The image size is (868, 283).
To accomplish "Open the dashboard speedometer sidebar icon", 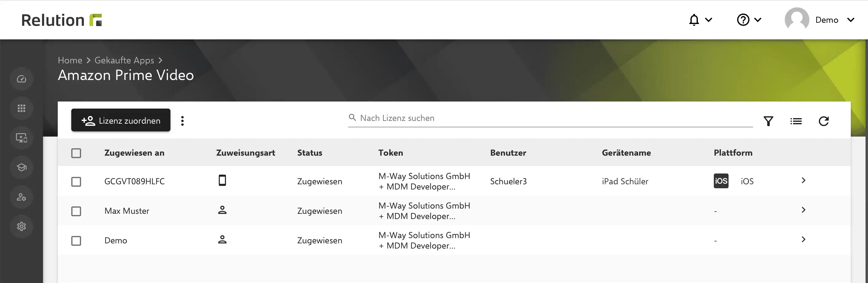I will point(22,79).
